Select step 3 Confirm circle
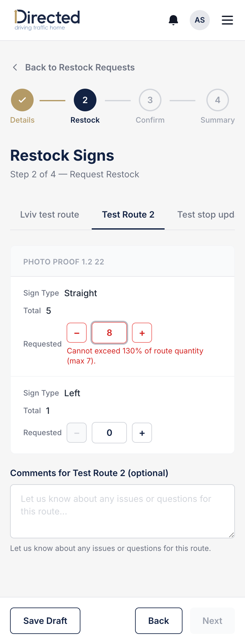The height and width of the screenshot is (644, 245). (x=150, y=100)
